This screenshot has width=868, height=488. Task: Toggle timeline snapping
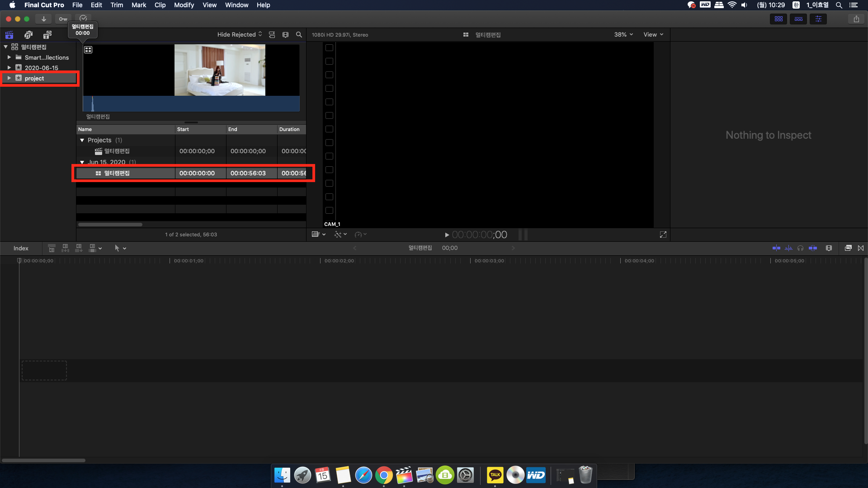pyautogui.click(x=812, y=248)
